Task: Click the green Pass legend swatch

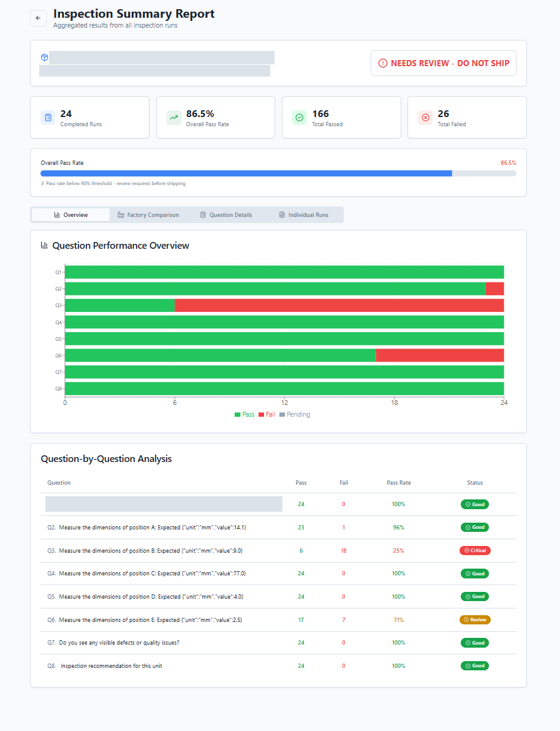Action: pos(237,414)
